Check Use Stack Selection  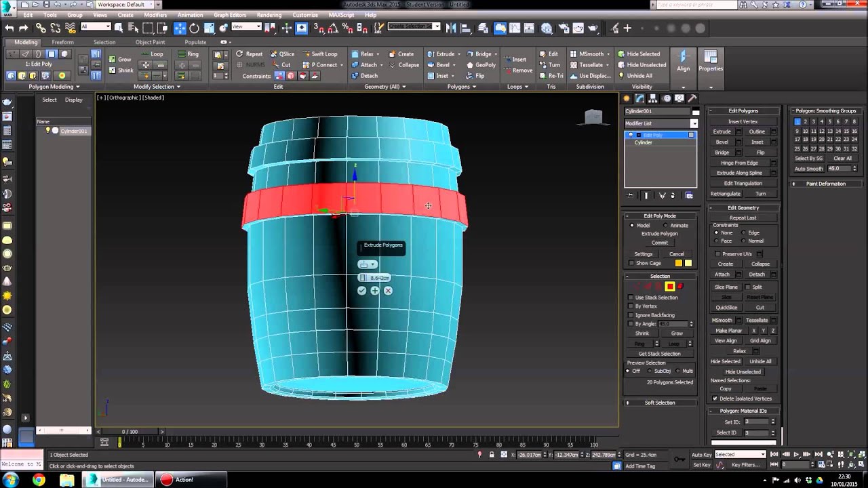[x=631, y=298]
